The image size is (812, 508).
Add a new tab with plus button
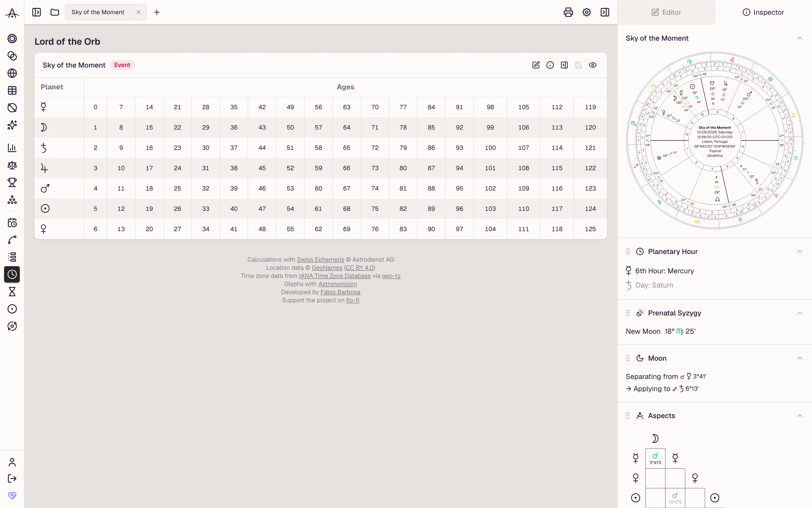pos(157,12)
